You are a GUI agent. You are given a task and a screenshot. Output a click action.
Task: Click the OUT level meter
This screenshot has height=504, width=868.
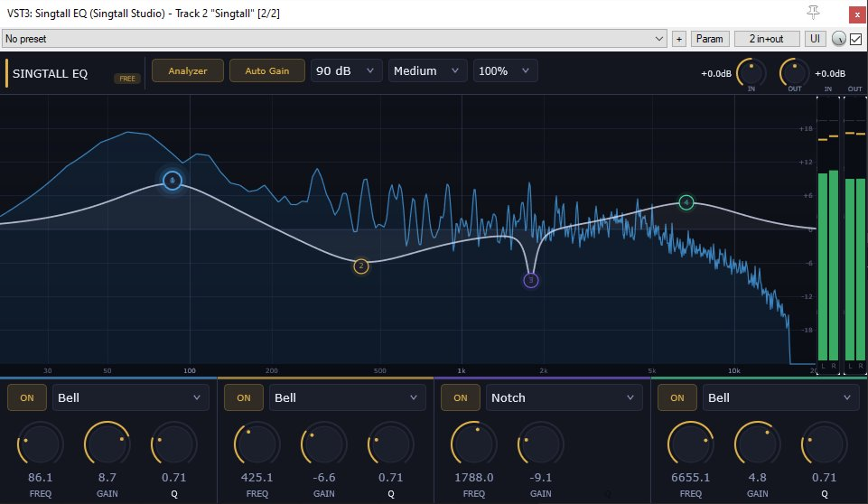[x=855, y=236]
